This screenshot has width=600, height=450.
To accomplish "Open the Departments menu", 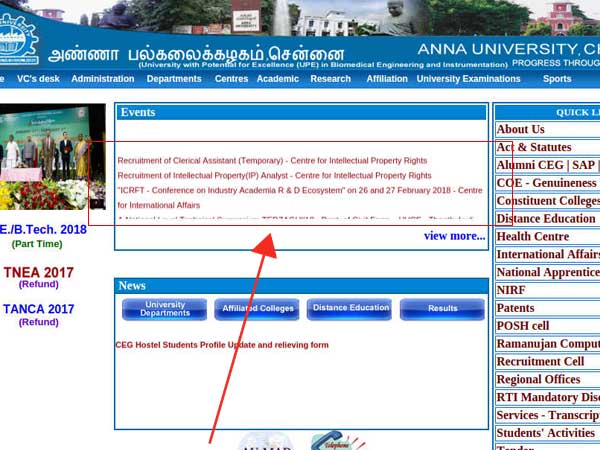I will [x=174, y=79].
